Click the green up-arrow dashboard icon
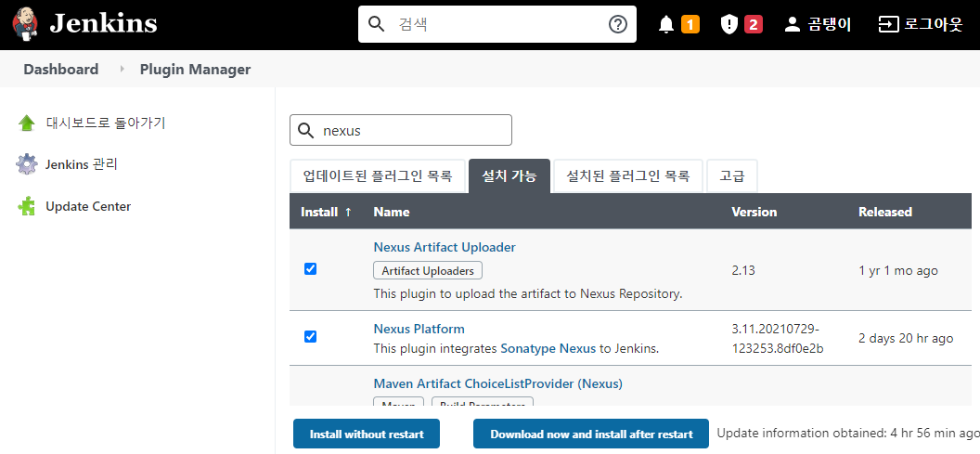This screenshot has height=454, width=980. coord(26,123)
